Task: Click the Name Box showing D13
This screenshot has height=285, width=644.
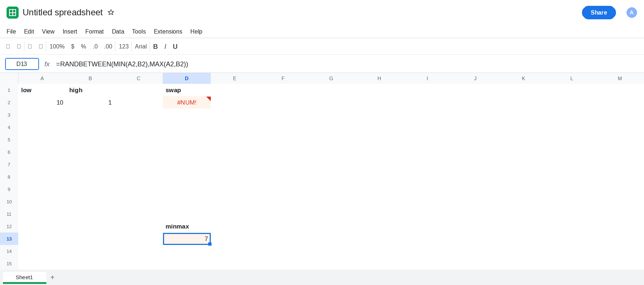Action: [22, 64]
